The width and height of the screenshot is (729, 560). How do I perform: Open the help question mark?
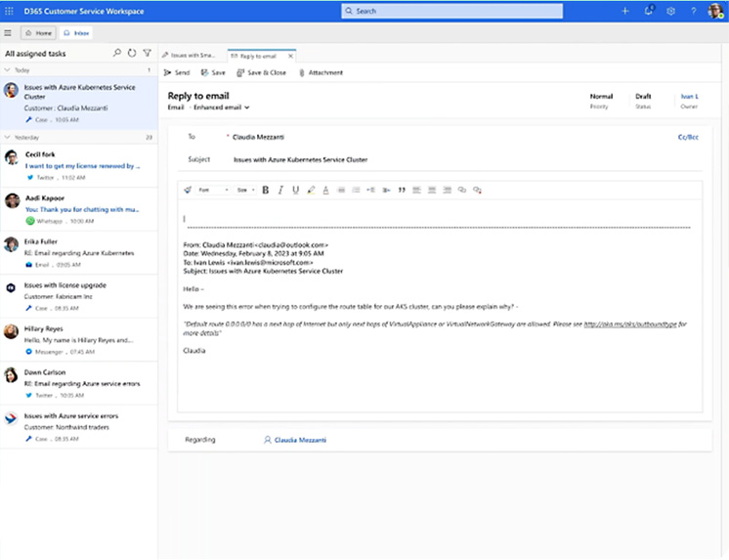click(x=693, y=11)
